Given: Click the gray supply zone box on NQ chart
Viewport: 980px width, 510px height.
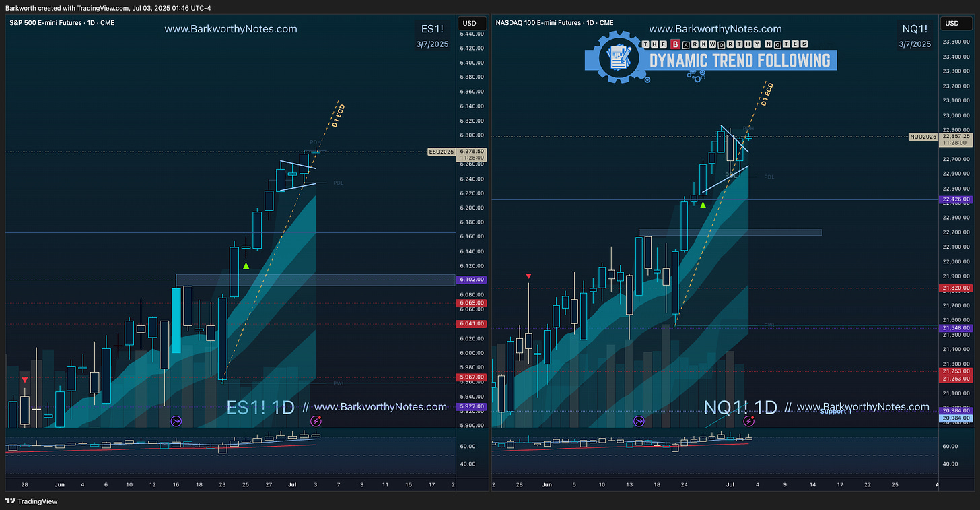Looking at the screenshot, I should point(730,232).
